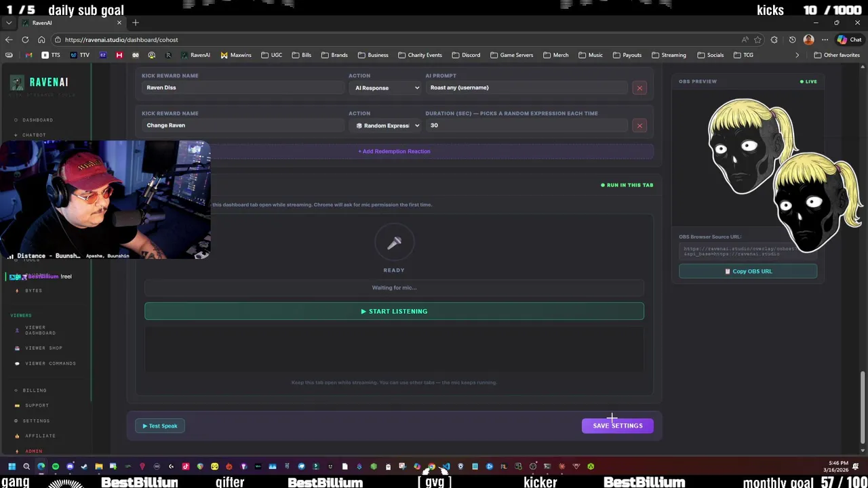Viewport: 868px width, 488px height.
Task: Open Bytes in the sidebar
Action: click(x=33, y=291)
